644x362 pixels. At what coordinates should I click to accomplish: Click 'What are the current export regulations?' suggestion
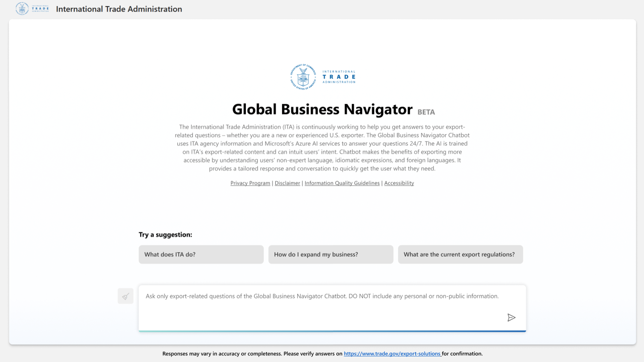[x=460, y=254]
